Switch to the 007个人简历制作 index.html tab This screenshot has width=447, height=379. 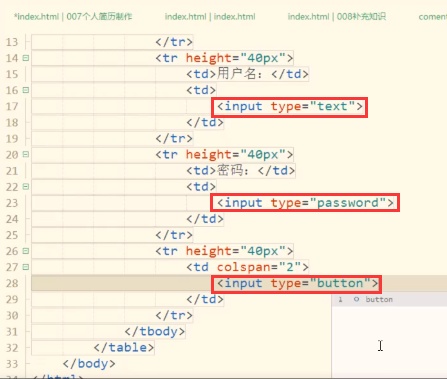pos(73,16)
